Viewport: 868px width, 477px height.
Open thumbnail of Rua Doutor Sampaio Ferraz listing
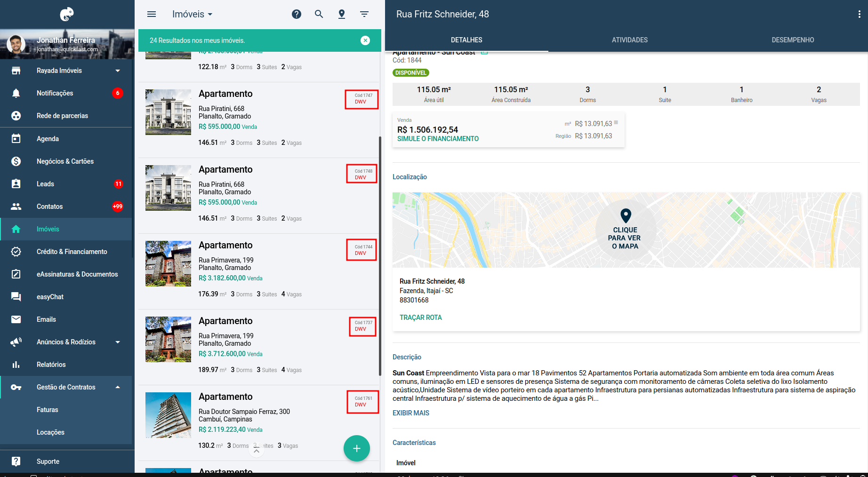click(168, 415)
